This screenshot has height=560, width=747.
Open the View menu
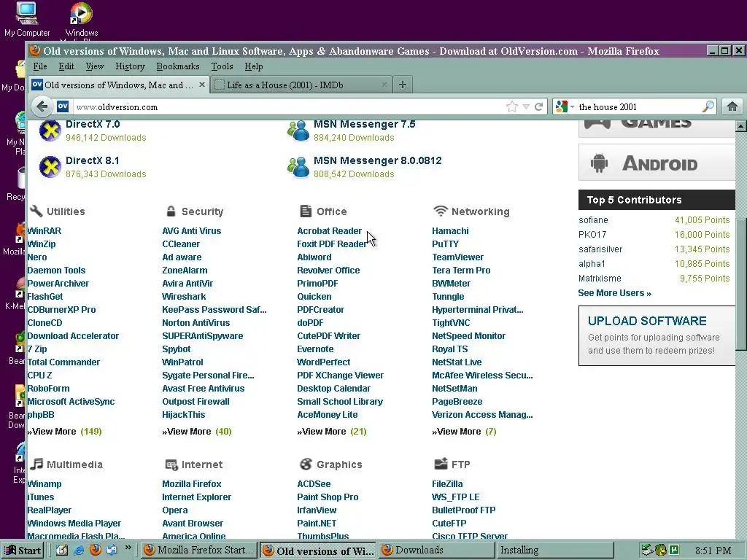95,66
